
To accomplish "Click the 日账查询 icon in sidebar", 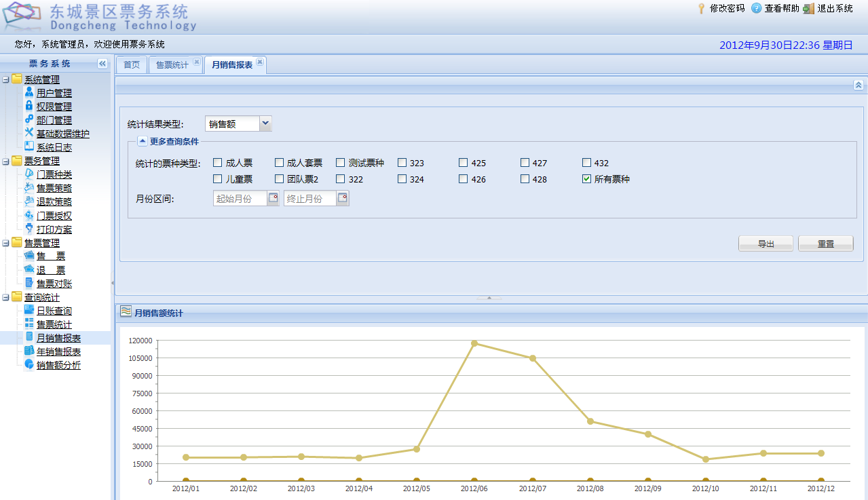I will (29, 310).
